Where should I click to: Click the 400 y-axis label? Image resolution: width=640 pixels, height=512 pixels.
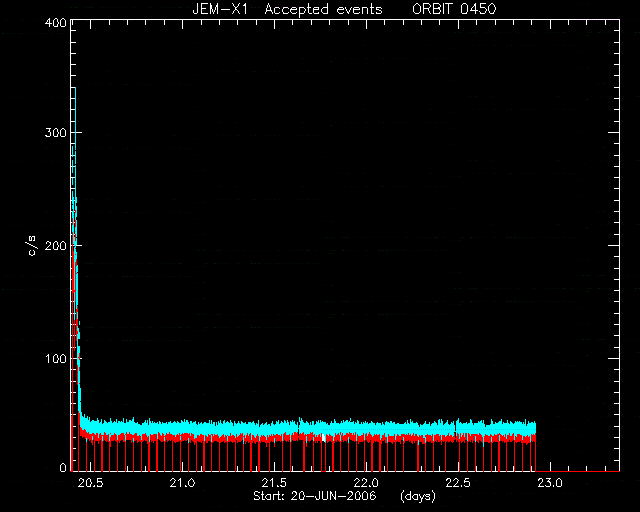click(x=55, y=22)
